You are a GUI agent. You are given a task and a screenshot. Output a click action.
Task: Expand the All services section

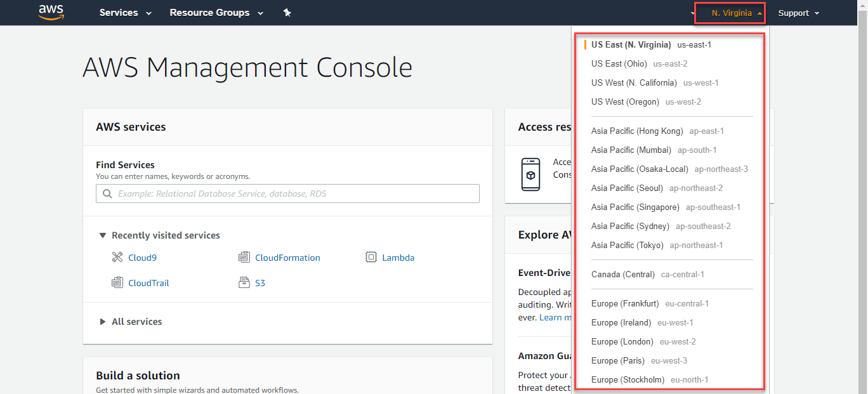point(130,322)
